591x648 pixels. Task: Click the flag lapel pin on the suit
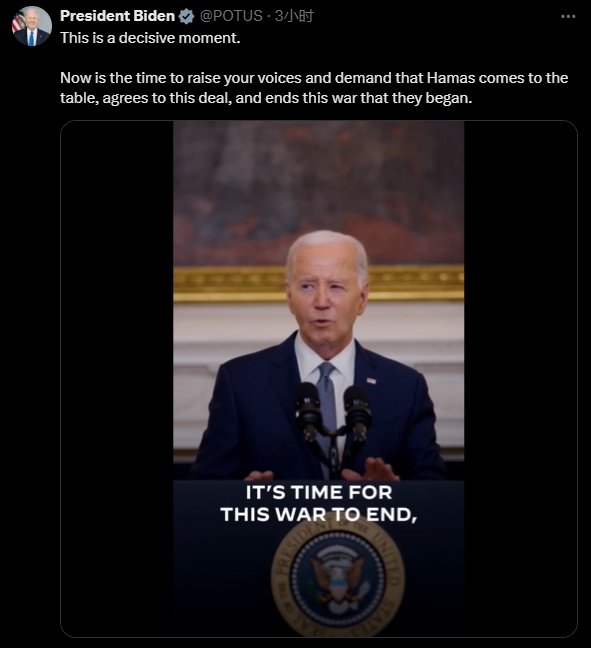[x=371, y=380]
